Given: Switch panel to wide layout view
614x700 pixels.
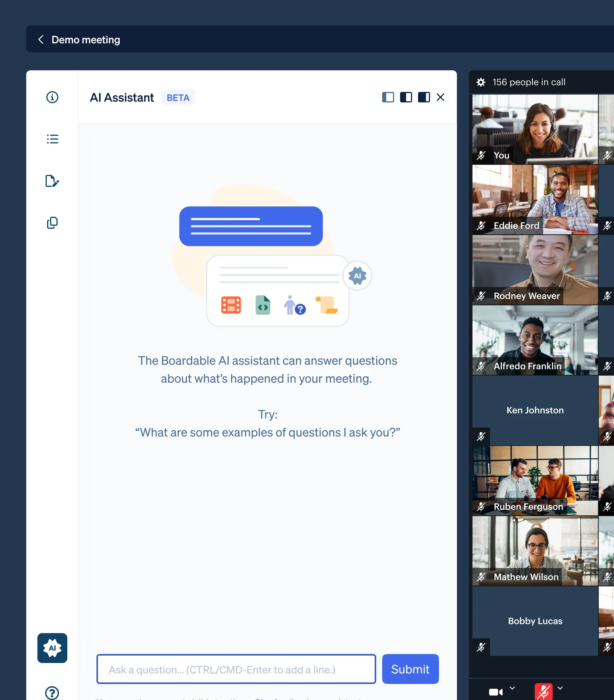Looking at the screenshot, I should [424, 97].
